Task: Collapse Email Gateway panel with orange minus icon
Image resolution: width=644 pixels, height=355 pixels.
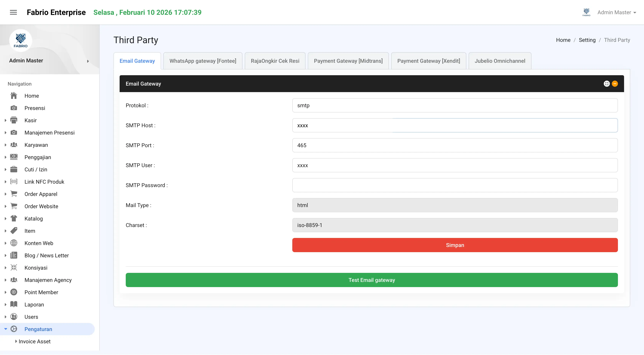Action: pos(615,84)
